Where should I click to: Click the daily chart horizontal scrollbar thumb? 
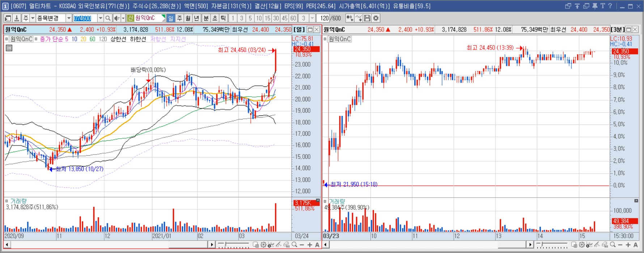pos(188,245)
